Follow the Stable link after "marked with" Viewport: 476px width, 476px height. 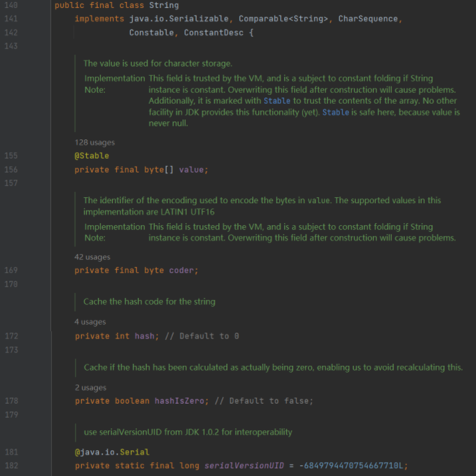click(x=277, y=101)
